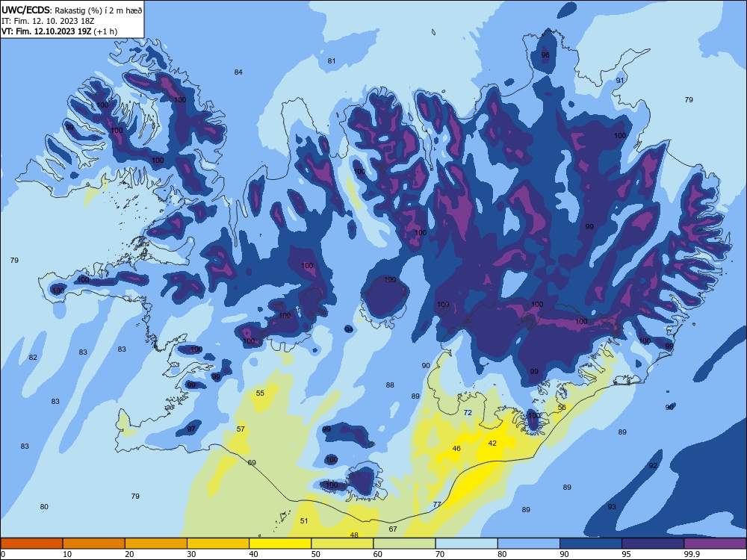Viewport: 747px width, 560px height.
Task: Select the indigo 95–99.9 legend band
Action: (x=653, y=544)
